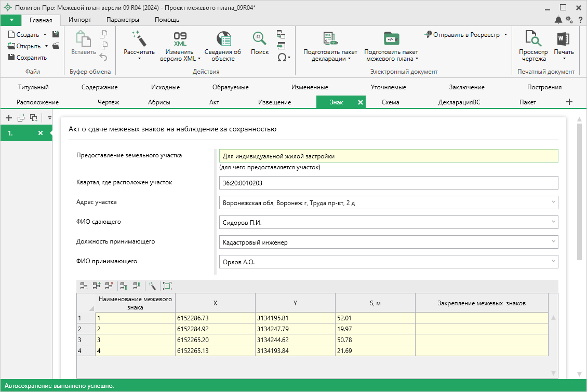Switch to the Импорт ribbon tab

click(x=79, y=20)
